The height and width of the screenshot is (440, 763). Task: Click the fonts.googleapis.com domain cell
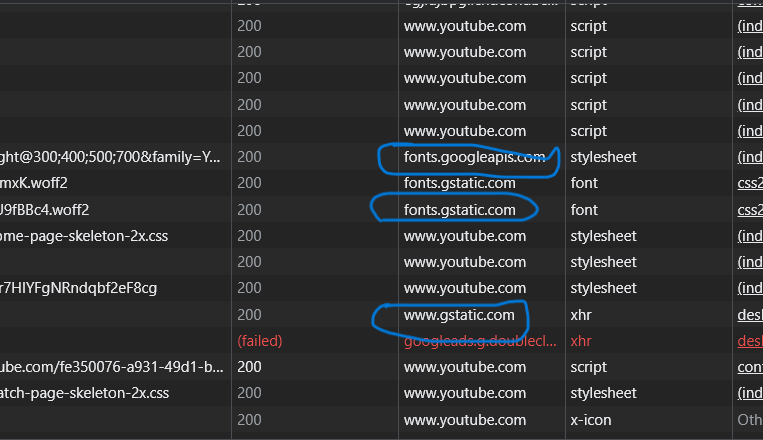point(474,157)
